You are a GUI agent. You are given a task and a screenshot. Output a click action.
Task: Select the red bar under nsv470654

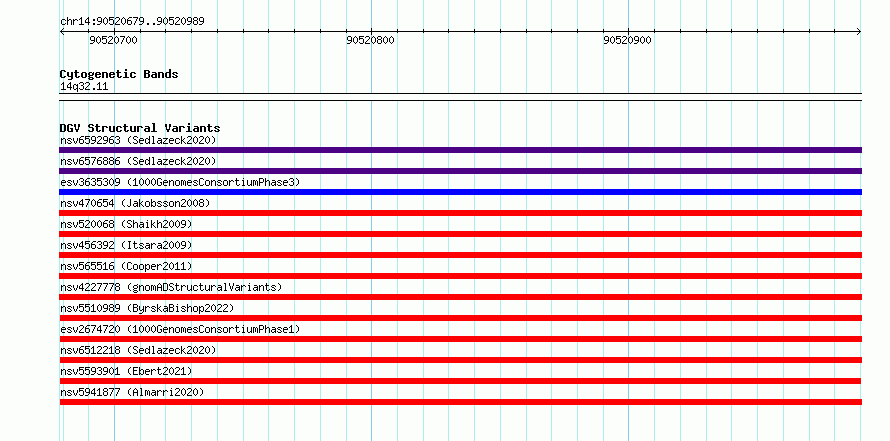pos(460,213)
